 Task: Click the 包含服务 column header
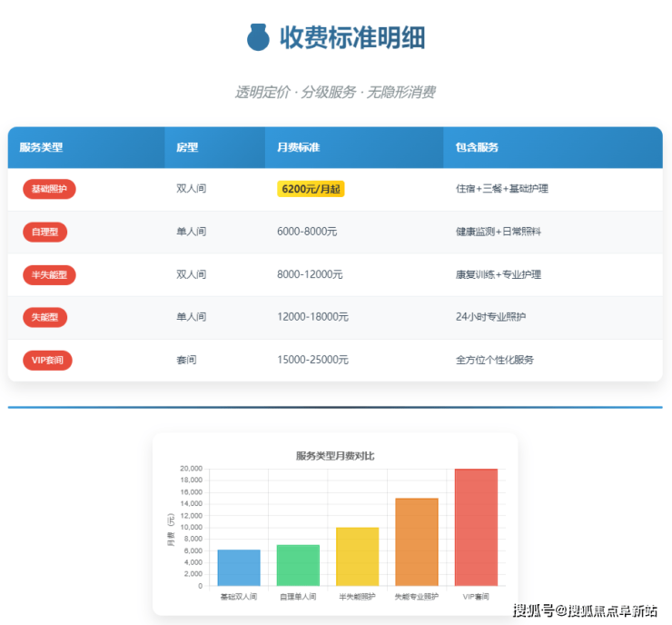[x=477, y=147]
